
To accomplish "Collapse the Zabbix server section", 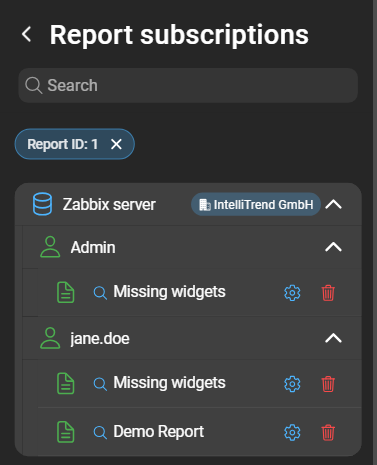I will [x=333, y=204].
